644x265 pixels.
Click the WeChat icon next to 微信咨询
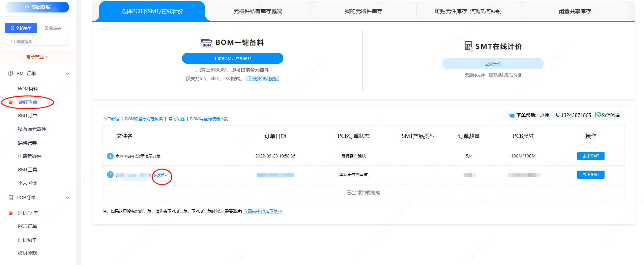(599, 115)
